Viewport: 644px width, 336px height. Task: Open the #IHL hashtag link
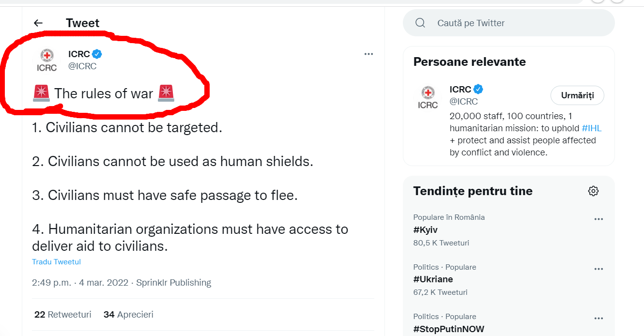coord(592,128)
